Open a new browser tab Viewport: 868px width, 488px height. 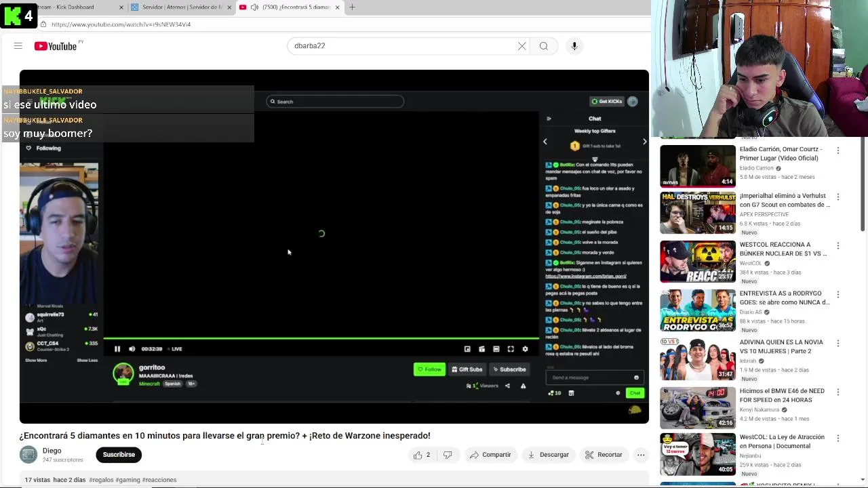tap(352, 7)
